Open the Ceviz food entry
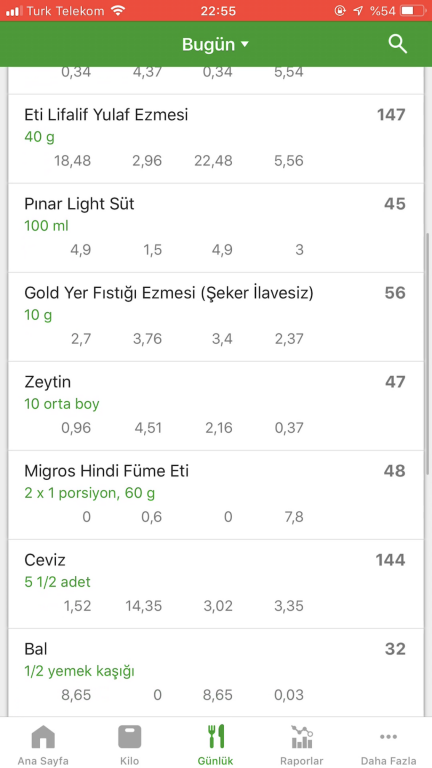 pos(216,584)
